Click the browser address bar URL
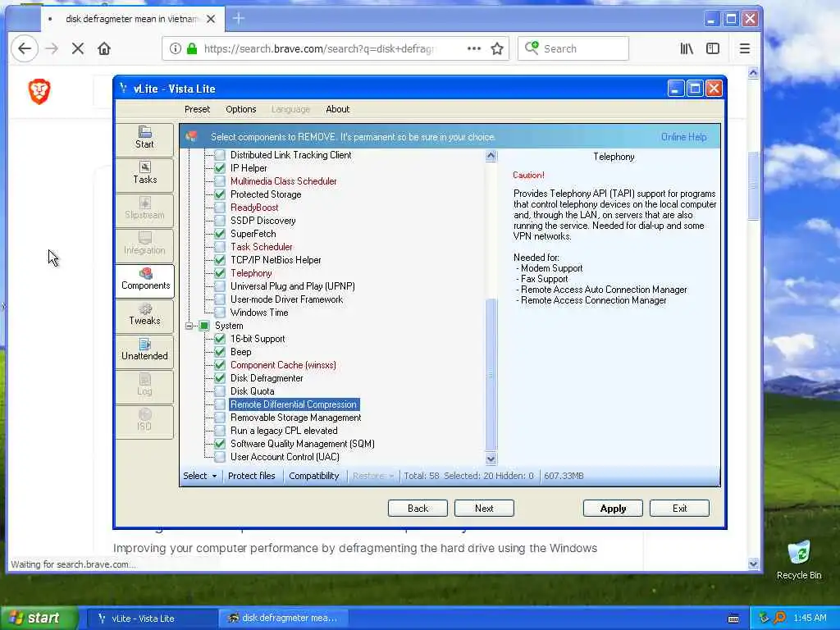The width and height of the screenshot is (840, 630). pos(319,48)
